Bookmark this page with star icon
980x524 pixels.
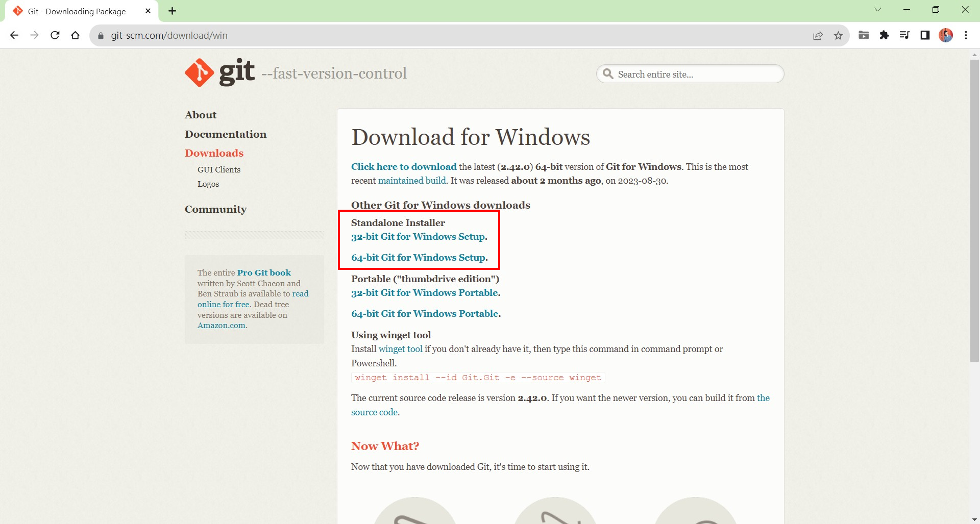click(x=838, y=35)
